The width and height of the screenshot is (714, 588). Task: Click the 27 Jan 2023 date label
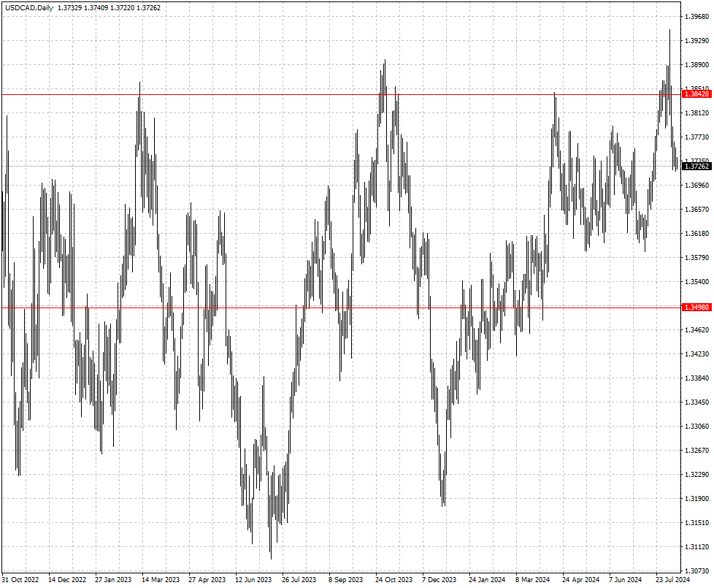114,580
